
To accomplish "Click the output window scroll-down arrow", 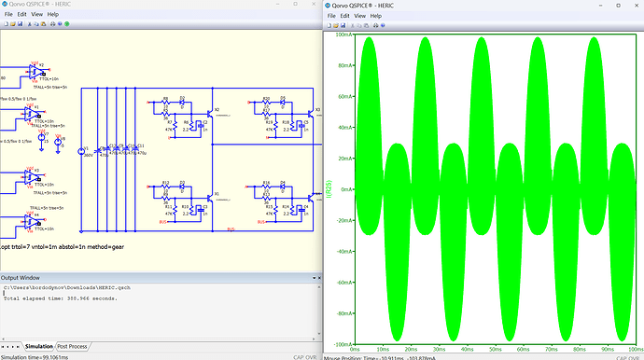I will pyautogui.click(x=319, y=334).
